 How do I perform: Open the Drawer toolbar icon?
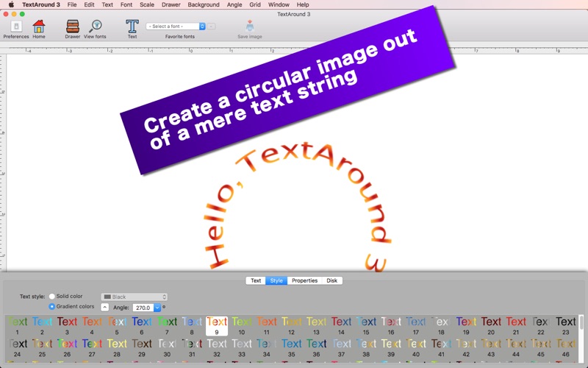tap(72, 26)
